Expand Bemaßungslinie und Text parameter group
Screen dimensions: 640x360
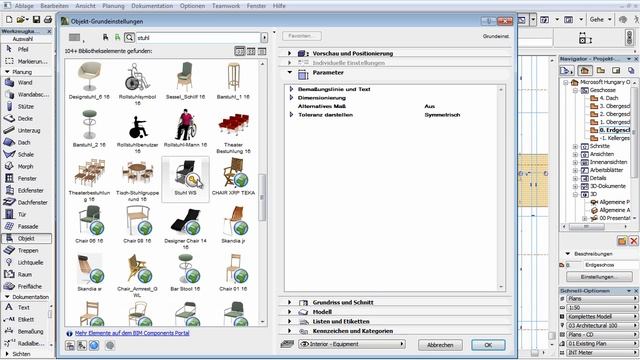pyautogui.click(x=291, y=89)
